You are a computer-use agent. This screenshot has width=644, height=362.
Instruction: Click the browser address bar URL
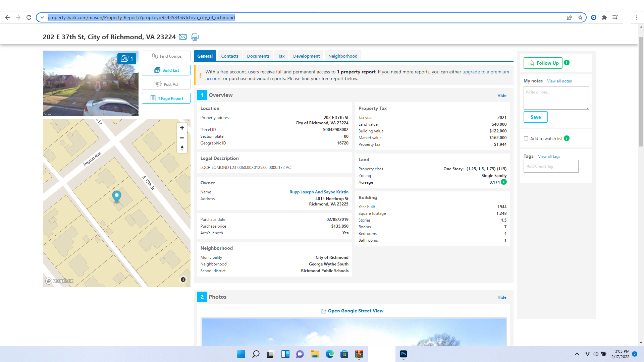point(141,17)
